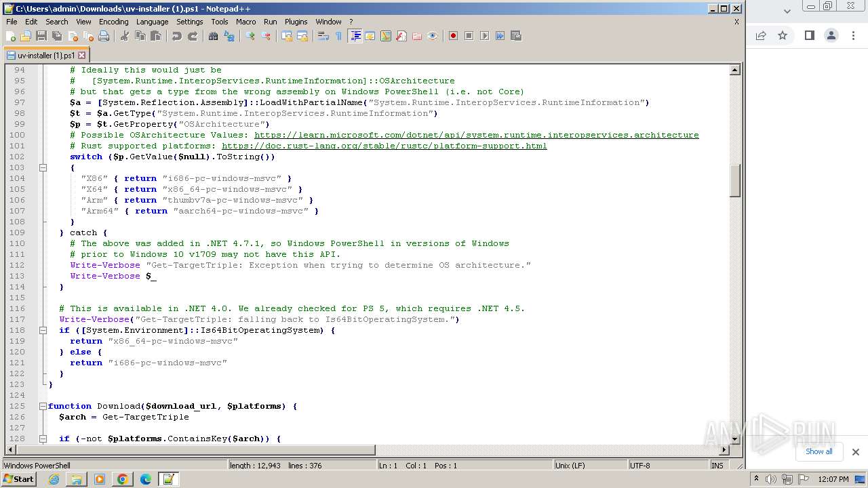Open the doc.rust-lang.org platform-support link
Viewport: 868px width, 488px height.
pyautogui.click(x=384, y=146)
